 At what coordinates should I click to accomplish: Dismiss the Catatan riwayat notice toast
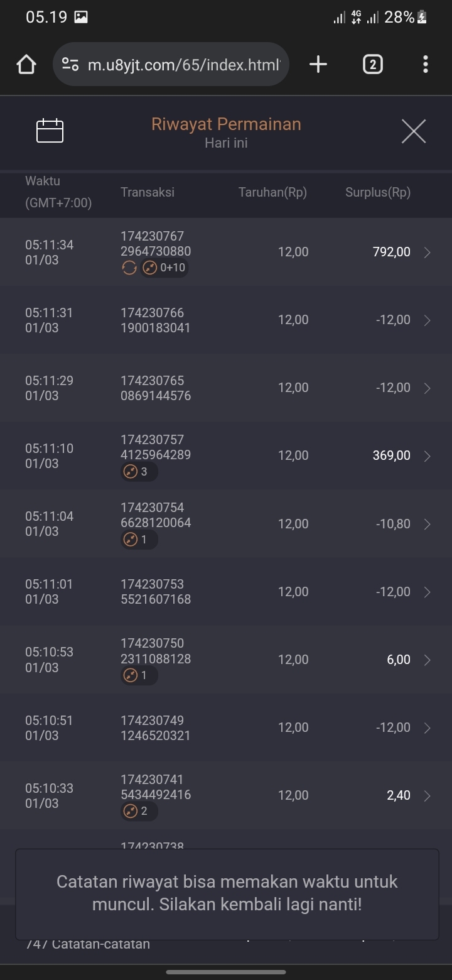(x=226, y=894)
